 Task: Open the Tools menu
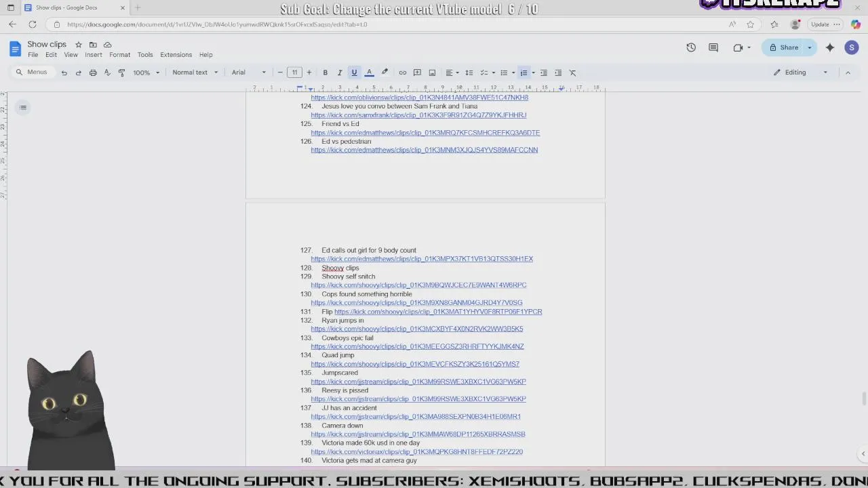[x=145, y=55]
